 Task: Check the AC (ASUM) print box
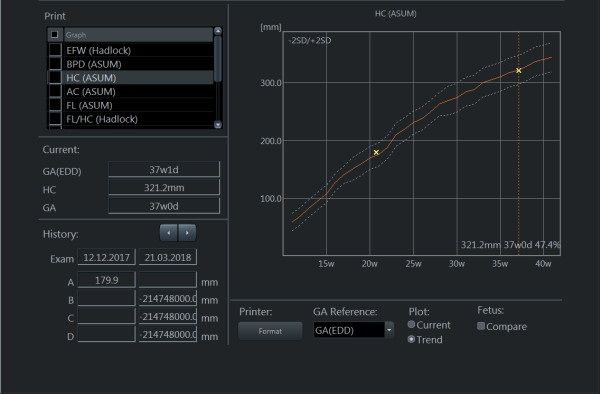tap(55, 91)
